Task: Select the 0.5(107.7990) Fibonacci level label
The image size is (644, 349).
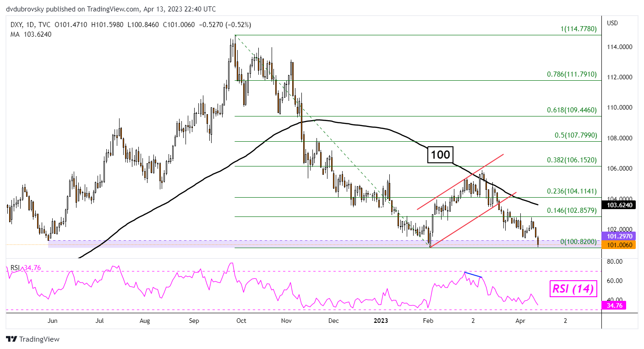Action: [576, 135]
